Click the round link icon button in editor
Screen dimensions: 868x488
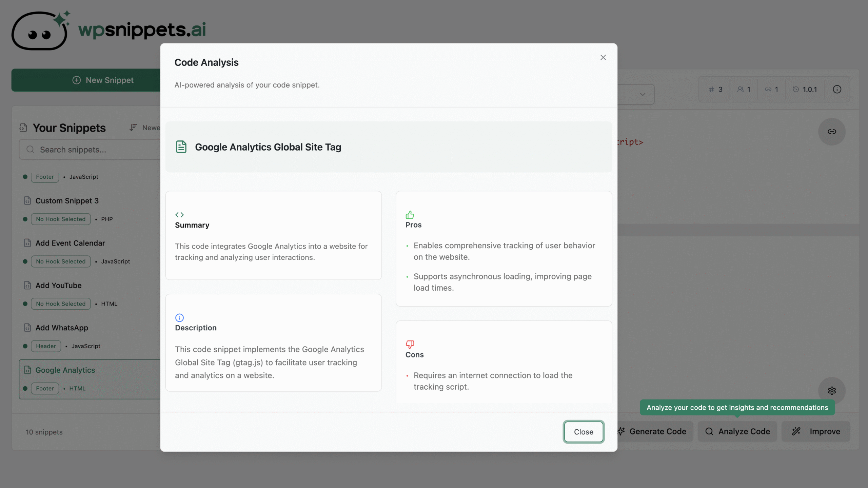click(x=832, y=132)
